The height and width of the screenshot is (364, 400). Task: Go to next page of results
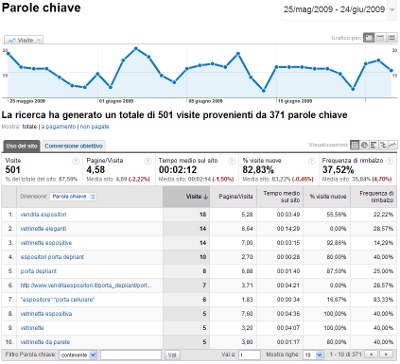tap(386, 354)
